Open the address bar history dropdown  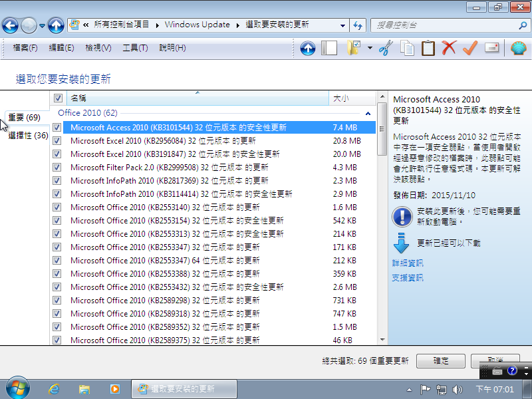coord(342,25)
